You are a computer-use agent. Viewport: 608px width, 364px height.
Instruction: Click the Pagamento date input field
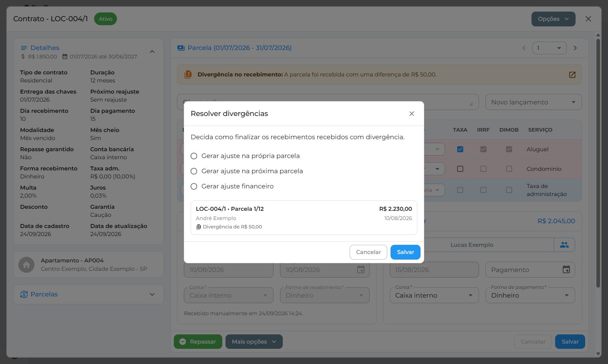click(x=530, y=270)
